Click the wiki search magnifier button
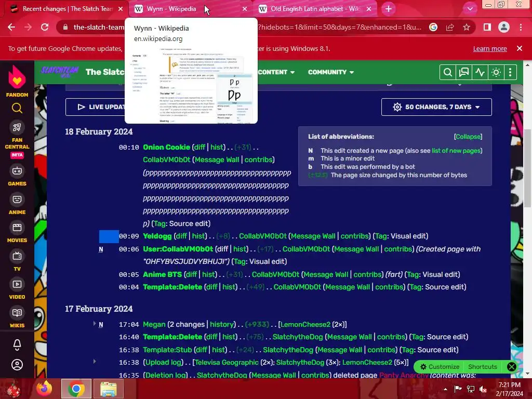The image size is (532, 399). (x=447, y=72)
